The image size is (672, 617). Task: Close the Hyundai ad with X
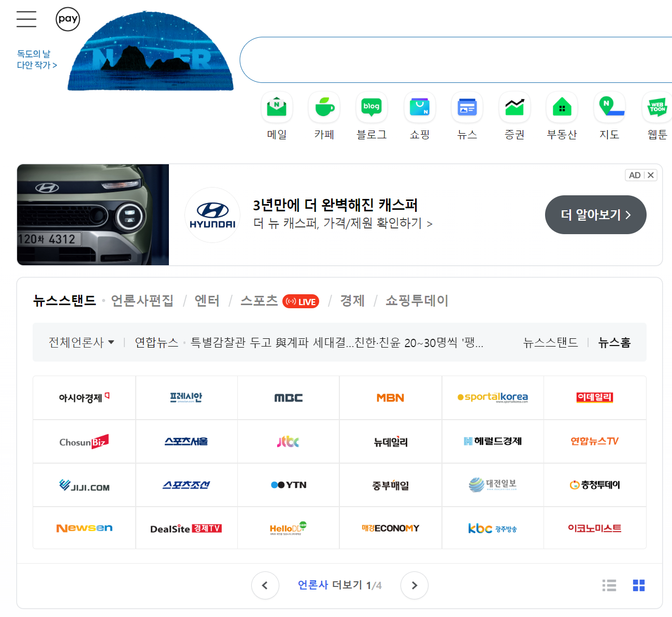pyautogui.click(x=651, y=175)
